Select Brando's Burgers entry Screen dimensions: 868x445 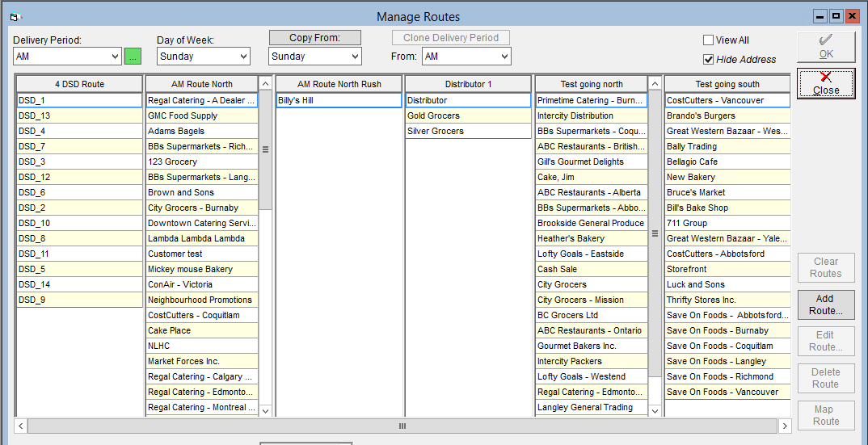click(727, 115)
